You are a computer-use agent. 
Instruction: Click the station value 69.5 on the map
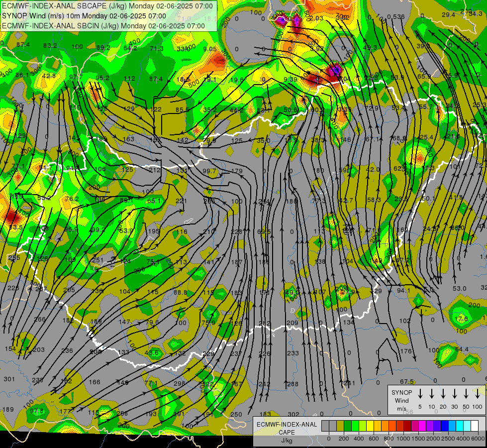[264, 231]
